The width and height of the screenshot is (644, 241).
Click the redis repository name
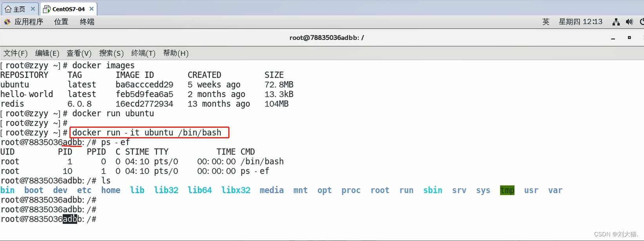click(x=12, y=104)
